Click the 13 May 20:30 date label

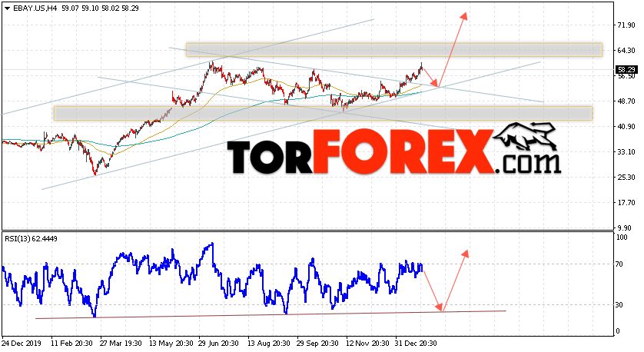pos(171,344)
